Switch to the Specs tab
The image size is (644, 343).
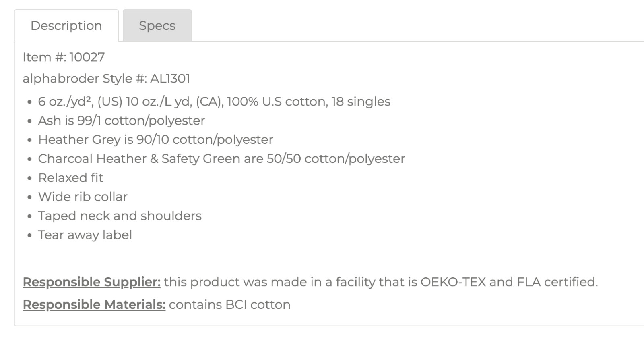coord(157,25)
